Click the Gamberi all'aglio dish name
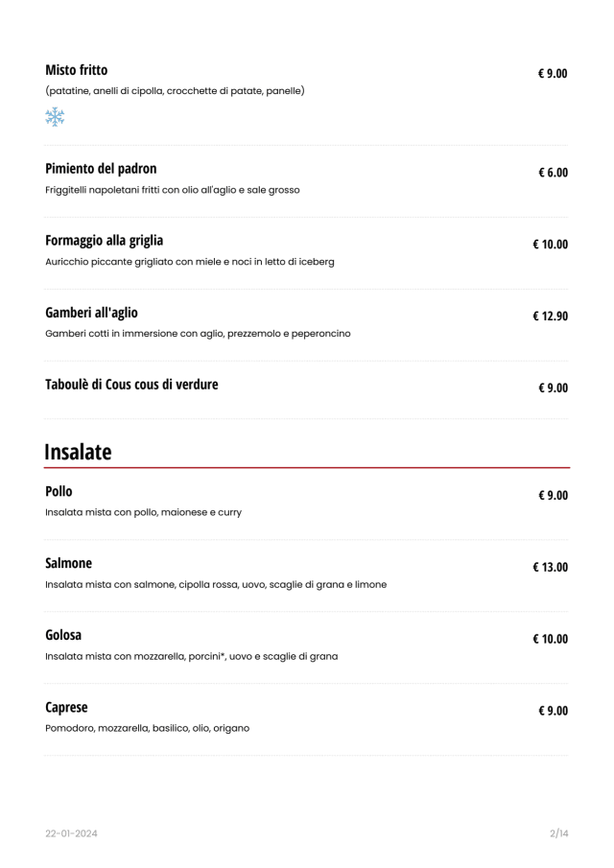Image resolution: width=614 pixels, height=868 pixels. click(x=91, y=313)
